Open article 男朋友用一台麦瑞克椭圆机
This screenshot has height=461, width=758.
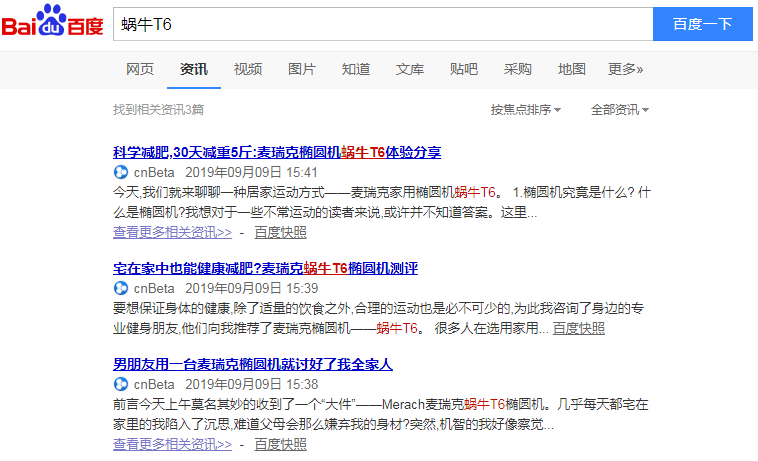click(253, 364)
